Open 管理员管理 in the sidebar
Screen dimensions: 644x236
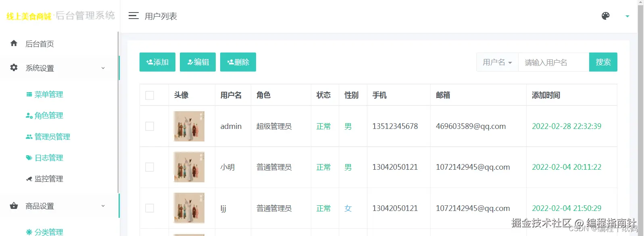point(52,137)
